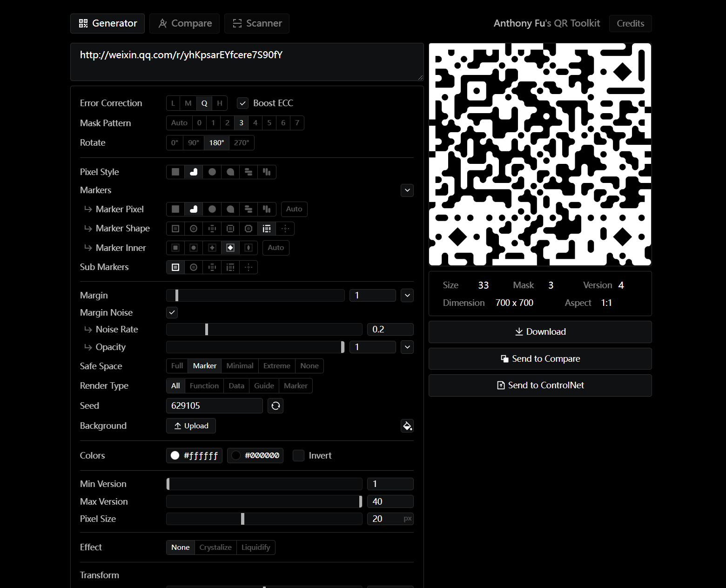Apply the Crystalize effect
This screenshot has height=588, width=726.
tap(215, 547)
